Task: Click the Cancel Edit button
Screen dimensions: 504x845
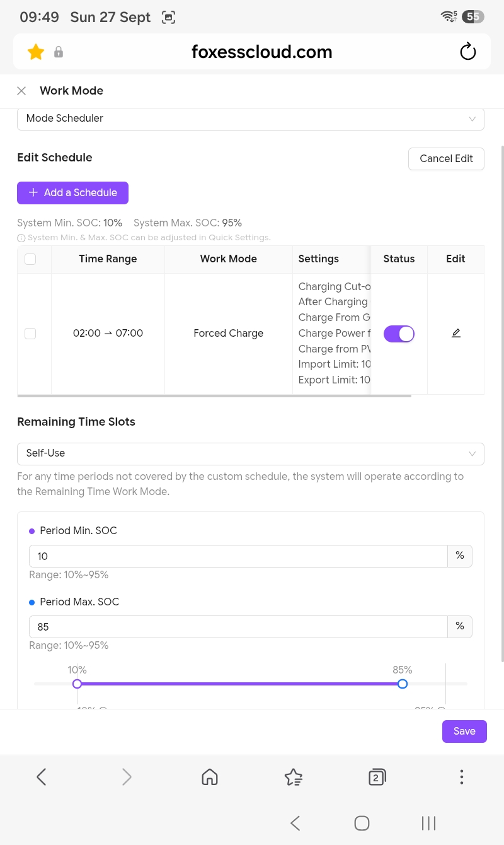Action: 446,159
